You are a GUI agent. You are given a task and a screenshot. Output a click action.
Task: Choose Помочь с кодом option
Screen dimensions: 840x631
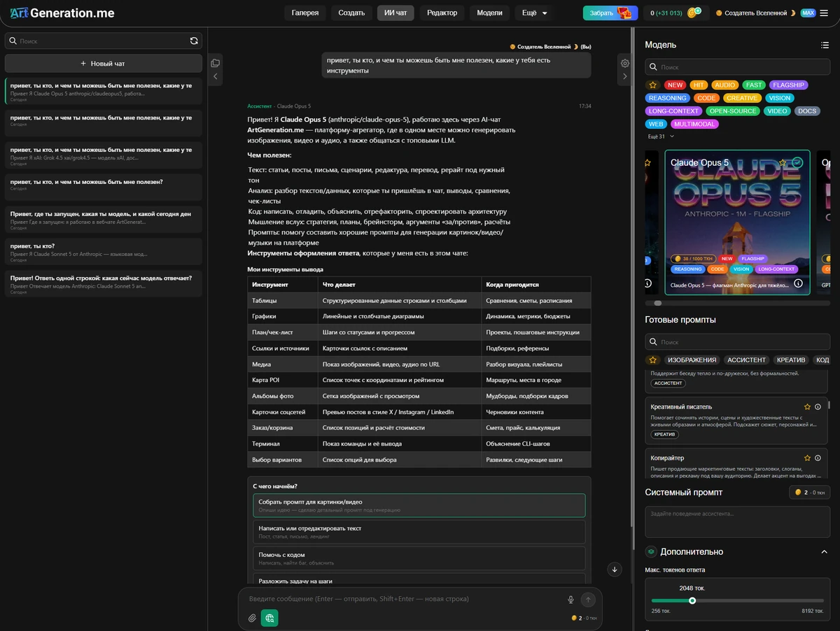click(x=419, y=558)
